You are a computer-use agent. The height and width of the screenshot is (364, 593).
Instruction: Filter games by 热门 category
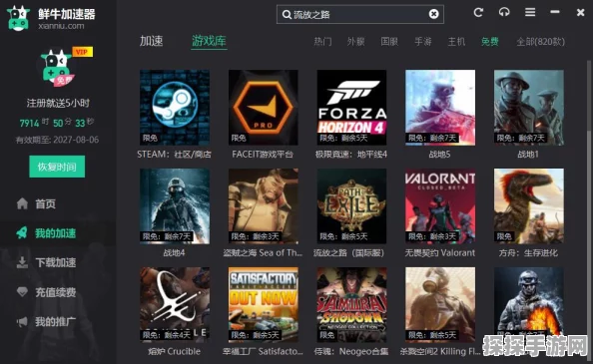pyautogui.click(x=322, y=42)
